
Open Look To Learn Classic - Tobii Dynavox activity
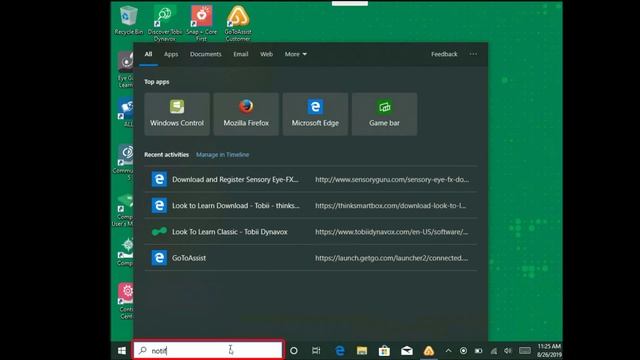pyautogui.click(x=310, y=231)
